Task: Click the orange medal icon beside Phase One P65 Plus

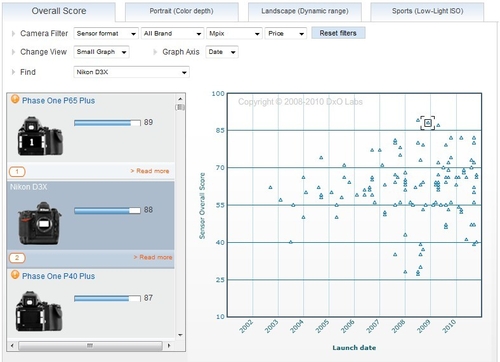Action: pos(15,99)
